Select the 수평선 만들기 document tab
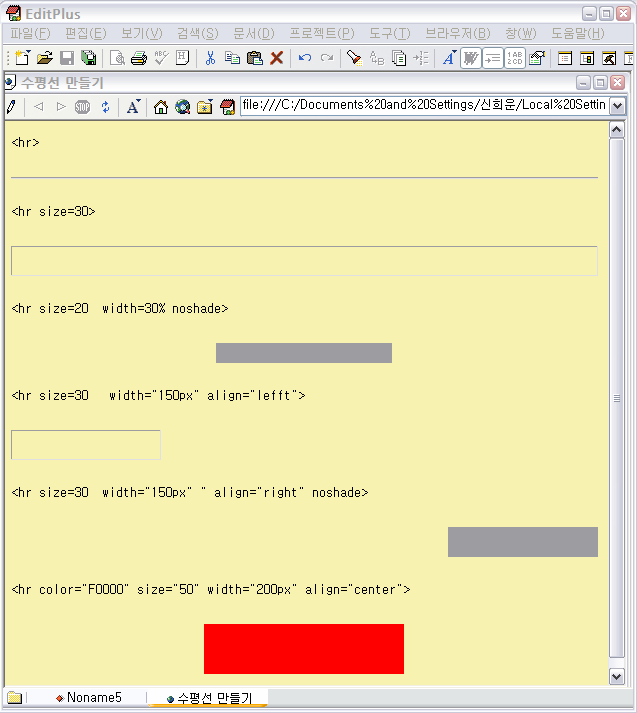The height and width of the screenshot is (713, 637). [209, 698]
